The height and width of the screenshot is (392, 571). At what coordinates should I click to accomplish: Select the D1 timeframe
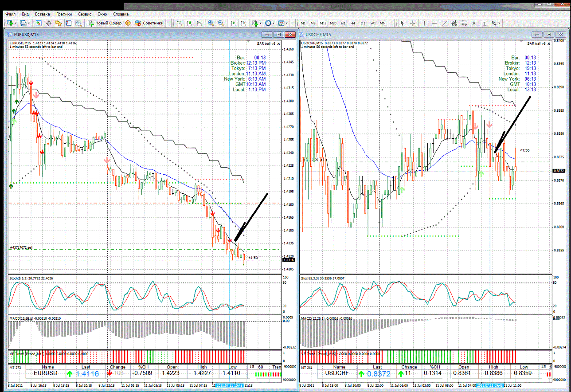363,23
